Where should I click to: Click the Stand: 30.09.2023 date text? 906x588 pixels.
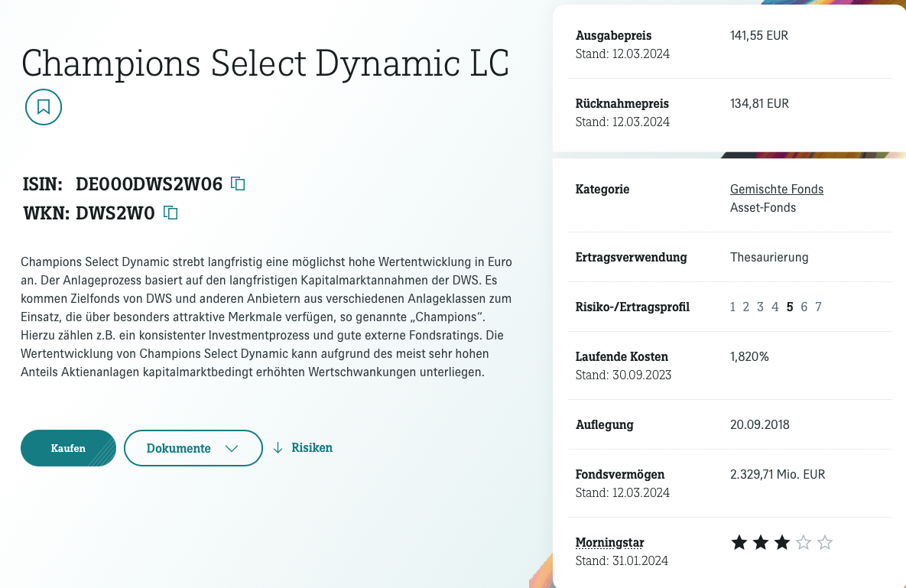[623, 375]
